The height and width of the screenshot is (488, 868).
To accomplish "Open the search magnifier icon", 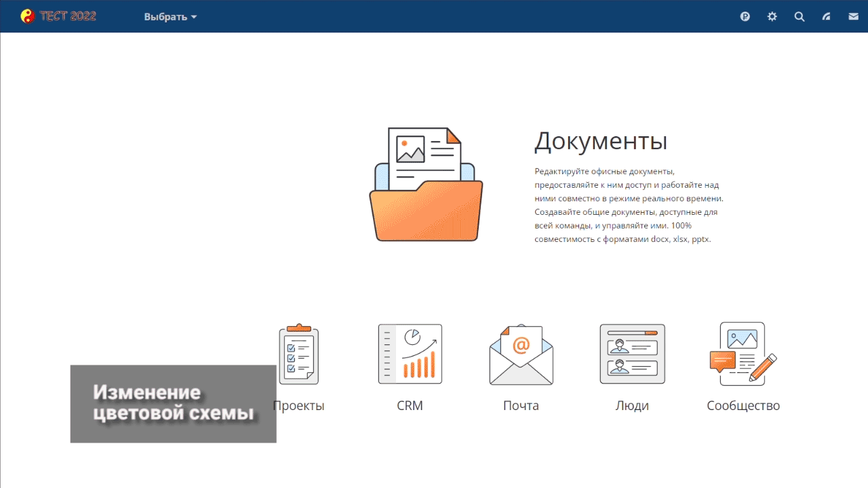I will coord(800,16).
